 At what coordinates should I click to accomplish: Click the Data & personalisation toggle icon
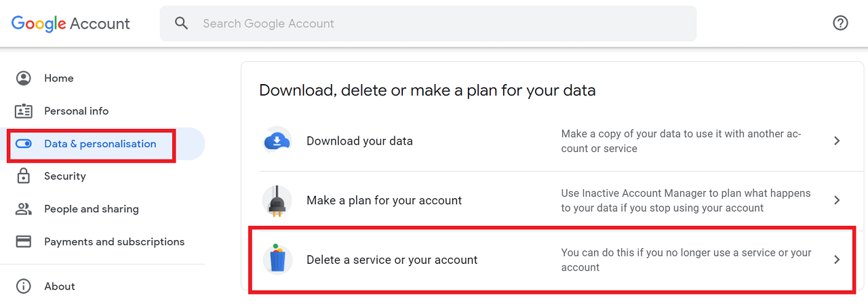pos(24,144)
